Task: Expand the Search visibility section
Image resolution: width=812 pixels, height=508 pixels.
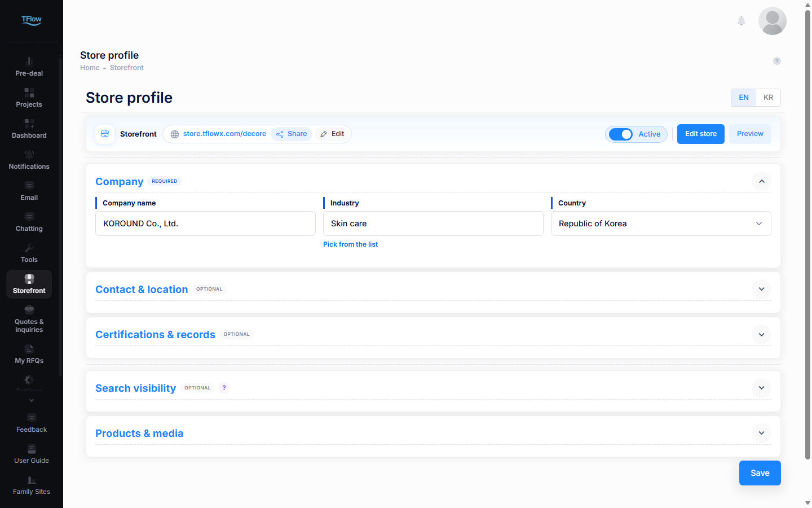Action: pos(762,388)
